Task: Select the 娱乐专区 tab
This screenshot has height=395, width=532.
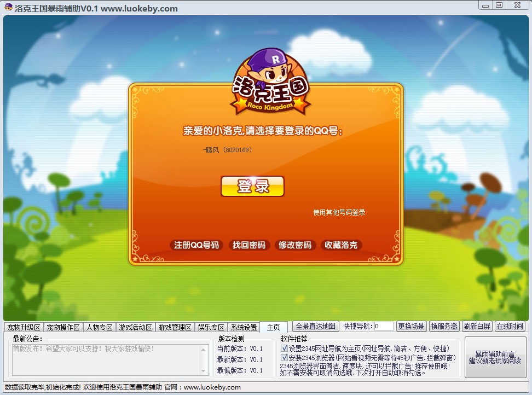Action: pyautogui.click(x=211, y=327)
